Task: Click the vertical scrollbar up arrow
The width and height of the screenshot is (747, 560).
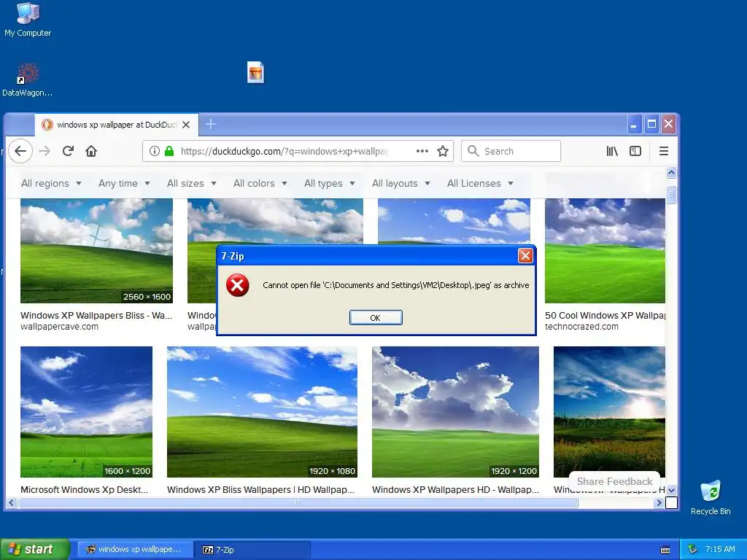Action: pos(671,172)
